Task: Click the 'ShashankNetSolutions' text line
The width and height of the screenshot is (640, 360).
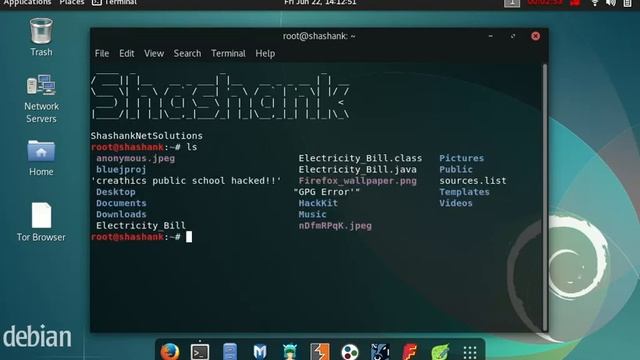Action: pyautogui.click(x=147, y=136)
